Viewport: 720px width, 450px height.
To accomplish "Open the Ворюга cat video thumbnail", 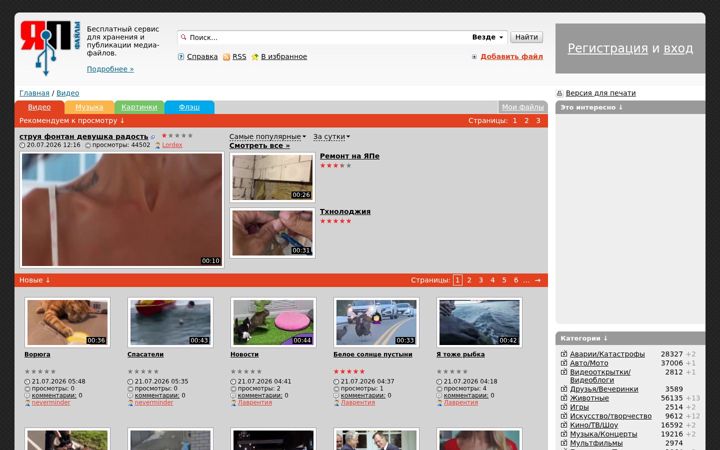I will pyautogui.click(x=67, y=322).
